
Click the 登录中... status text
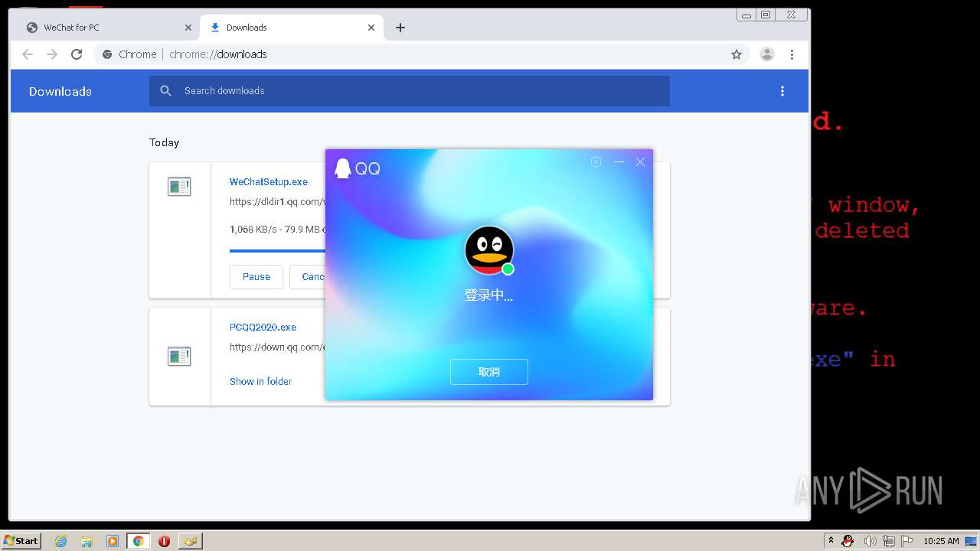pos(488,295)
